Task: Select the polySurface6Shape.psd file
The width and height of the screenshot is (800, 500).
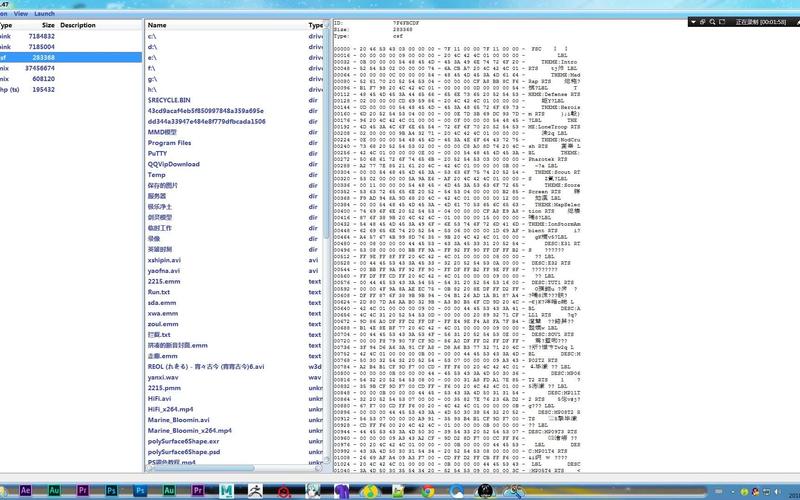Action: click(184, 453)
